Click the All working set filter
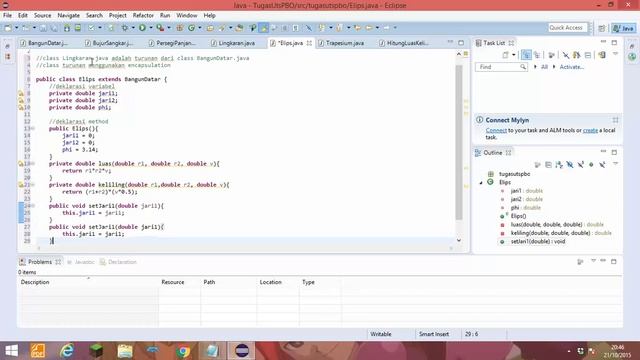 tap(544, 67)
